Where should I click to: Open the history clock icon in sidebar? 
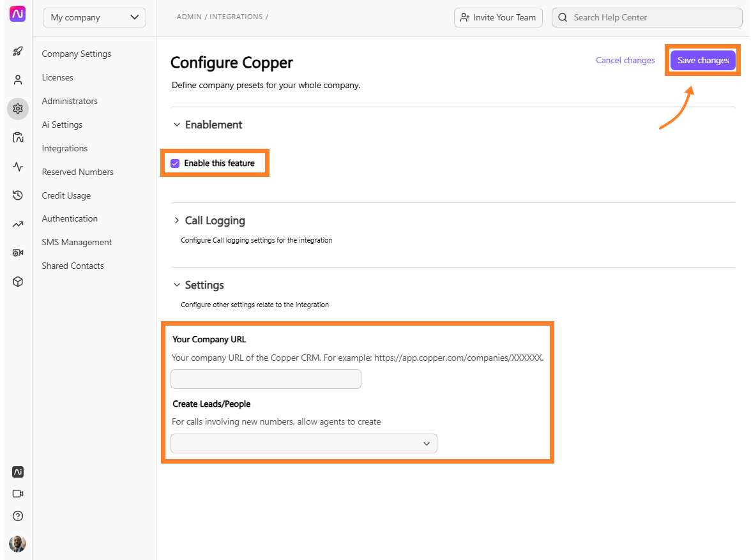coord(18,195)
